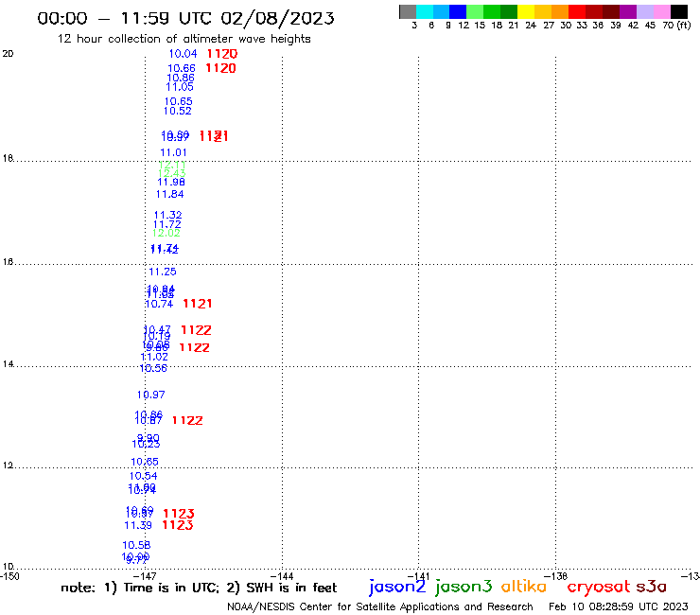The height and width of the screenshot is (615, 700).
Task: Select the wave height value 11.02
Action: tap(154, 357)
